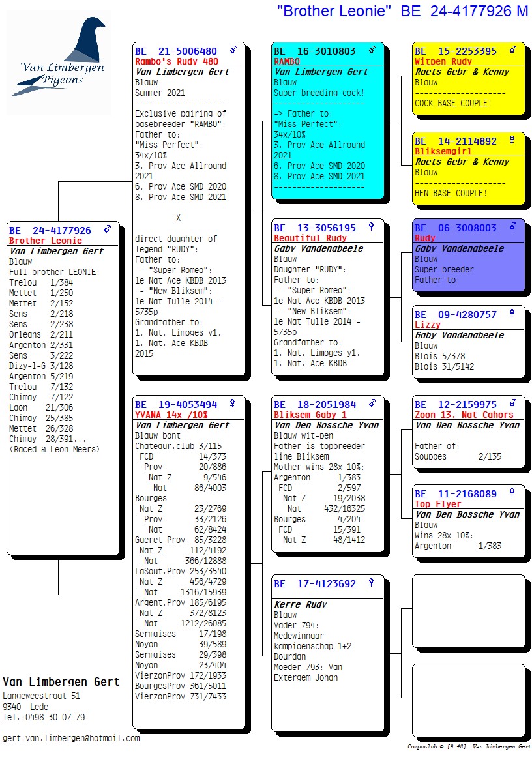Click female symbol beside BE 14-2114892
532x764 pixels.
pyautogui.click(x=512, y=140)
